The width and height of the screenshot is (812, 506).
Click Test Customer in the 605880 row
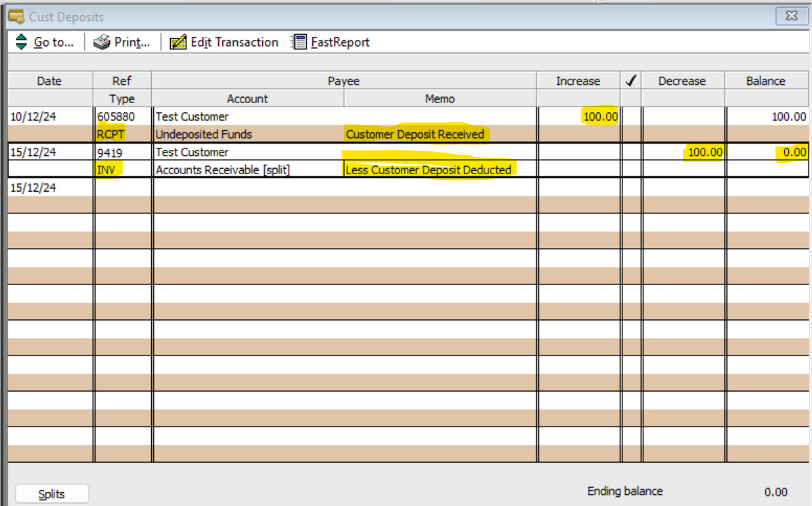click(192, 116)
